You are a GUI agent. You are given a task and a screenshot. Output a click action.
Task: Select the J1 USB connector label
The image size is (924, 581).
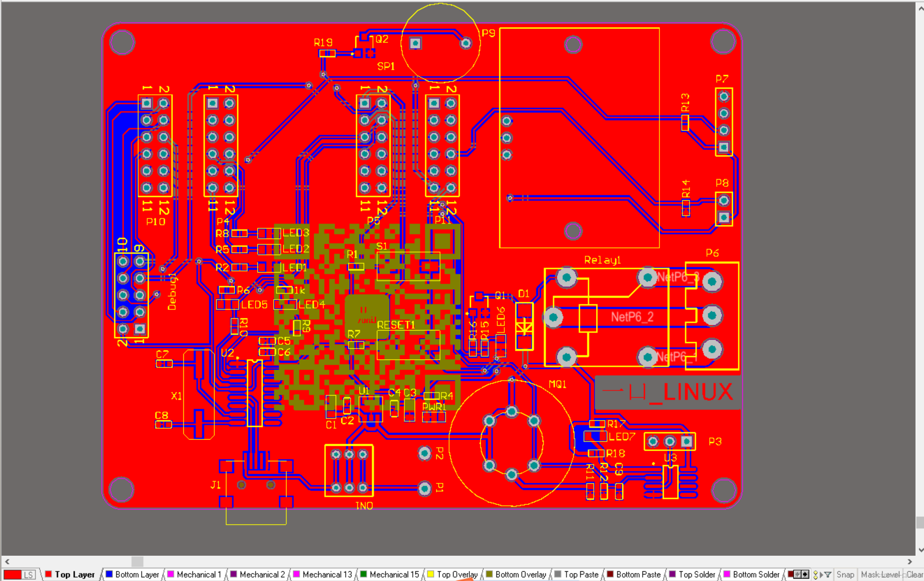coord(216,485)
